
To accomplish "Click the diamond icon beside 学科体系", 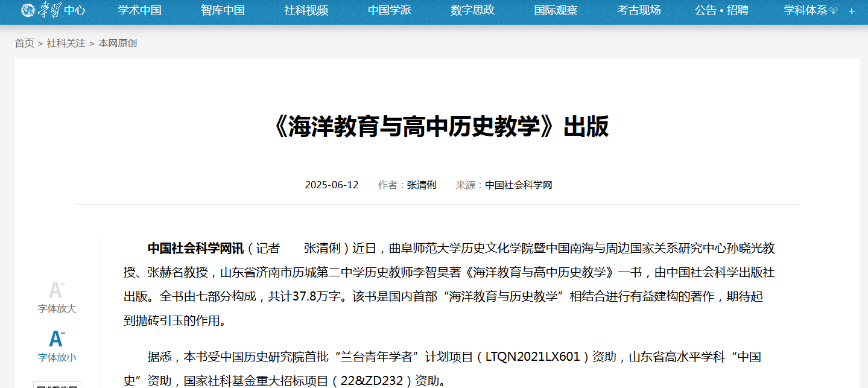I will pos(833,11).
